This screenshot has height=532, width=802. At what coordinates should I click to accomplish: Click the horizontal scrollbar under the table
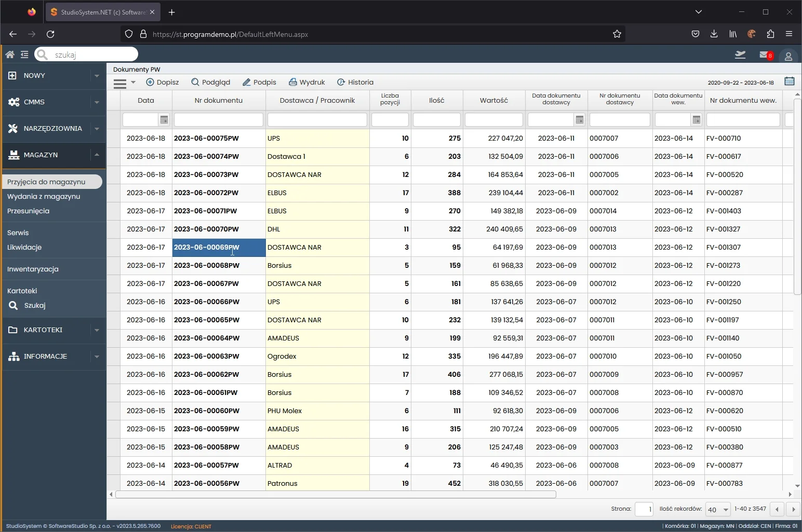point(336,495)
